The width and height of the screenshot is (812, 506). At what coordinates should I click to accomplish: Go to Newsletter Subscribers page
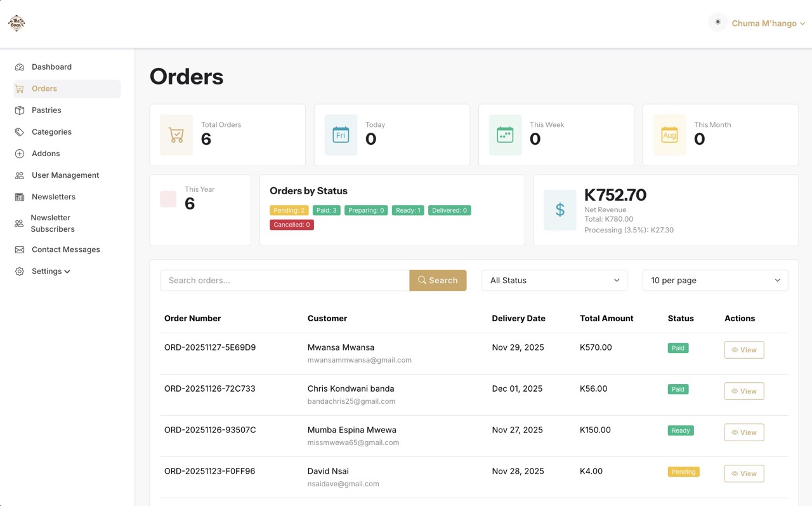tap(53, 223)
